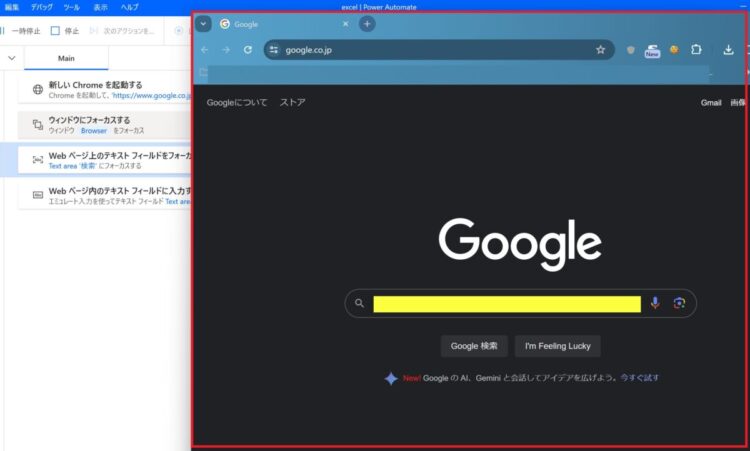Click the shield extension icon in Chrome
This screenshot has height=451, width=750.
pos(630,50)
